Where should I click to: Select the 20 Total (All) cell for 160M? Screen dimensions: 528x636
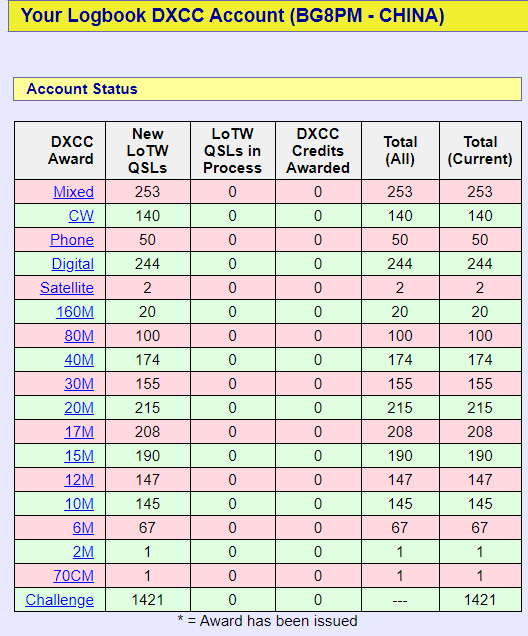[x=400, y=312]
